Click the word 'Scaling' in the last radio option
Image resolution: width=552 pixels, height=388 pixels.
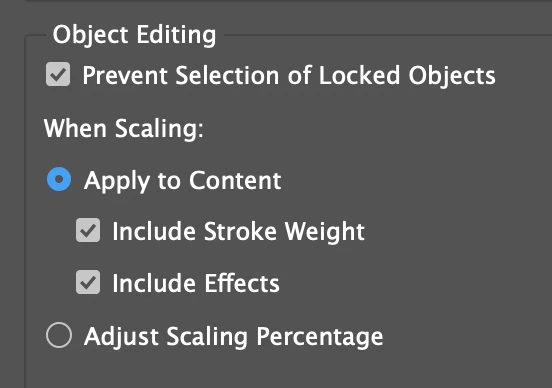click(207, 337)
